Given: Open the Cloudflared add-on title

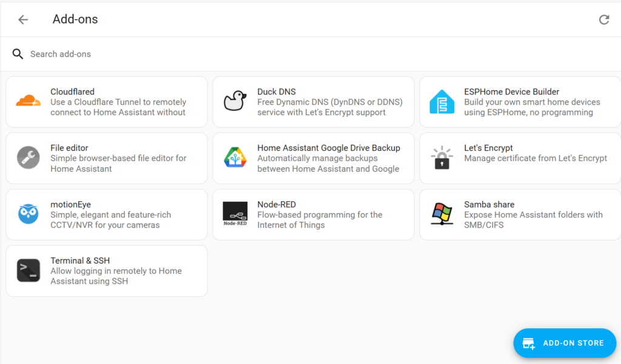Looking at the screenshot, I should [72, 91].
